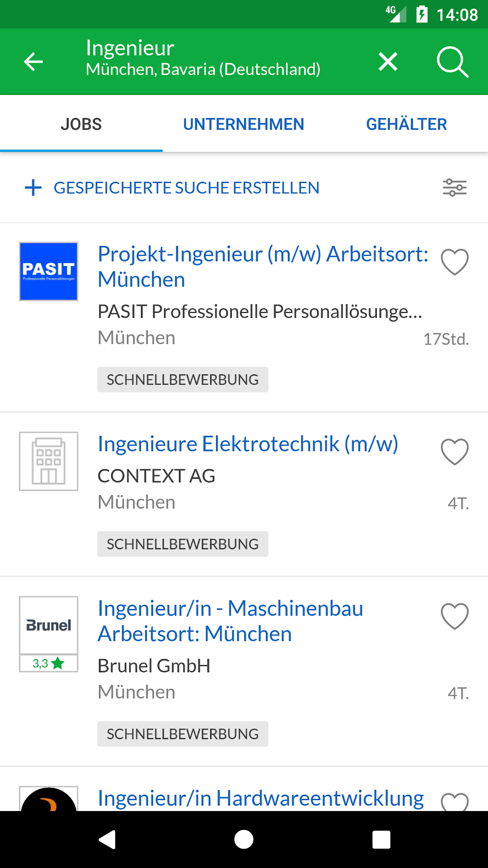This screenshot has height=868, width=488.
Task: Open the PASIT company logo
Action: [49, 271]
